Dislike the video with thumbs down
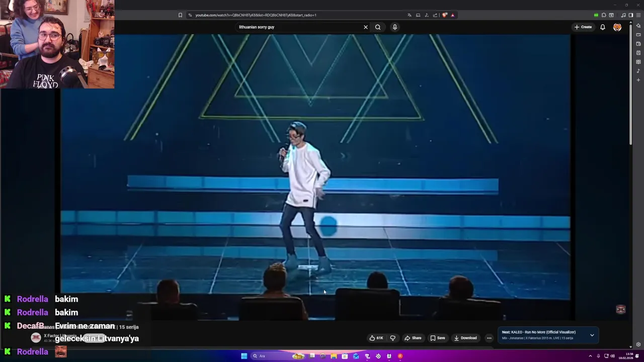Image resolution: width=644 pixels, height=362 pixels. 393,338
